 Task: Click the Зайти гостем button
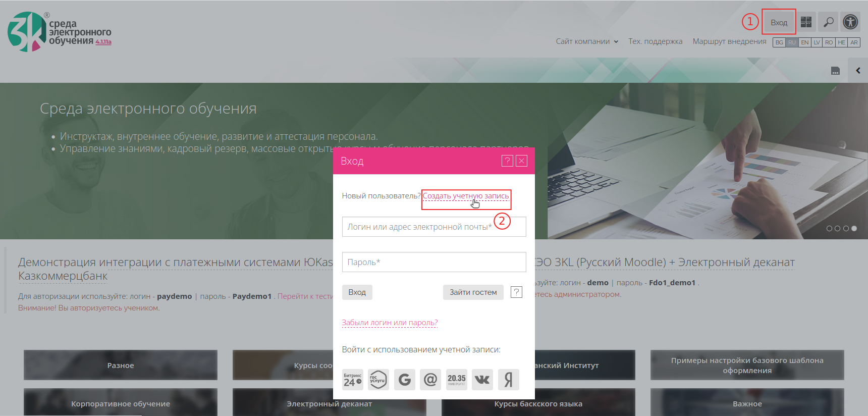point(473,292)
